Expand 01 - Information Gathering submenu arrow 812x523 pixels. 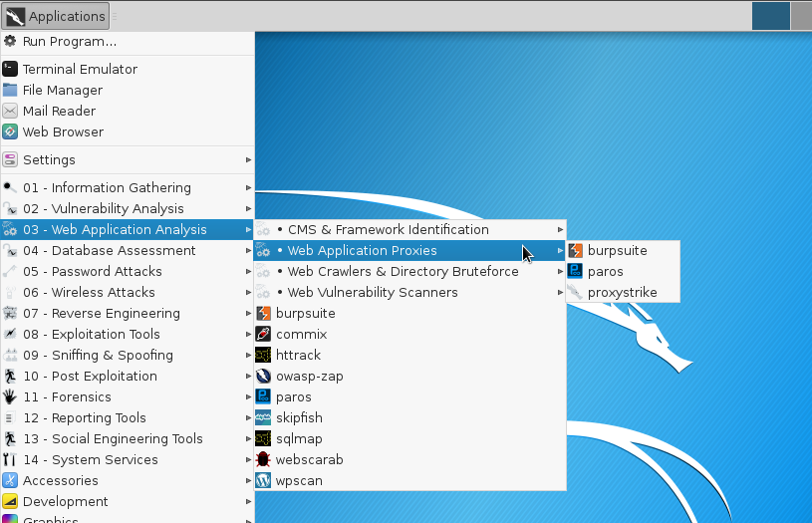pyautogui.click(x=248, y=187)
